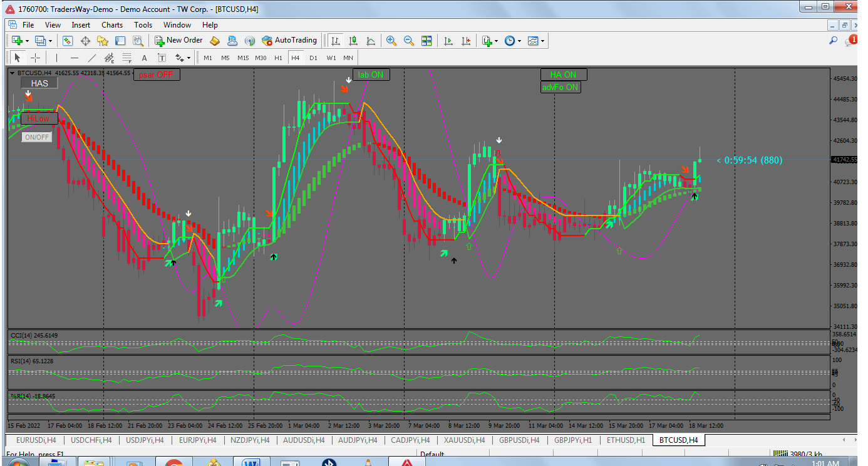This screenshot has height=466, width=868.
Task: Select the crosshair cursor tool
Action: pyautogui.click(x=36, y=58)
